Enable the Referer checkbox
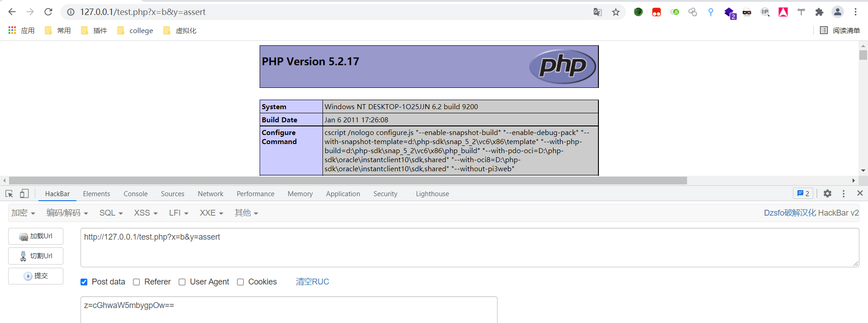 [x=137, y=282]
